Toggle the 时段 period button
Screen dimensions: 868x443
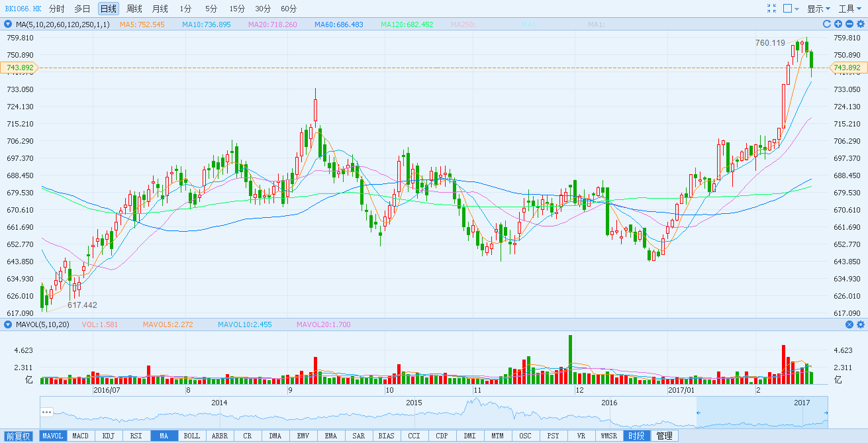point(636,436)
